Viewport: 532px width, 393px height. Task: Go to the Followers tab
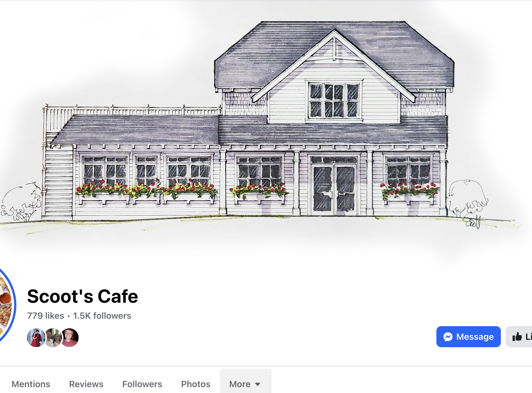click(142, 384)
